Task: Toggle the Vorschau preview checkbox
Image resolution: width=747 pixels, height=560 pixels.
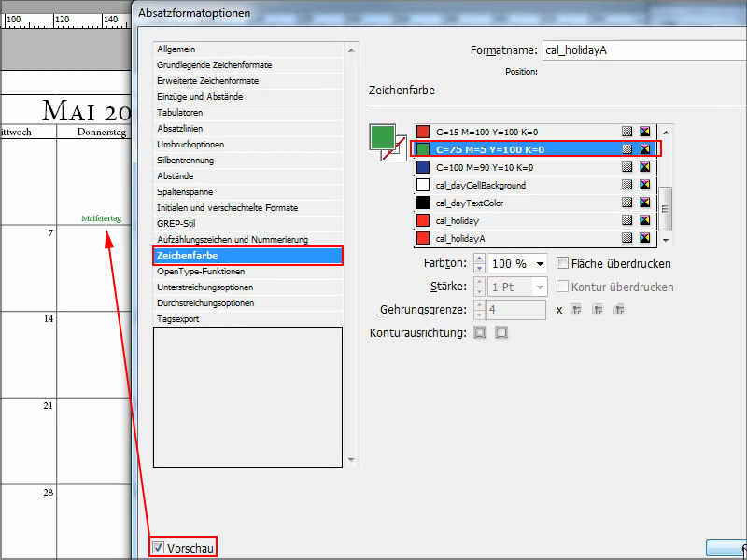Action: 158,548
